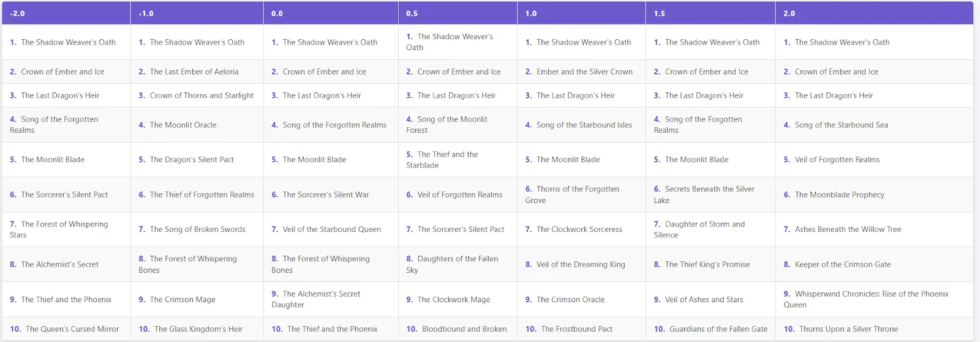Viewport: 980px width, 342px height.
Task: Click "The Last Ember of Aeloria" entry
Action: tap(194, 72)
